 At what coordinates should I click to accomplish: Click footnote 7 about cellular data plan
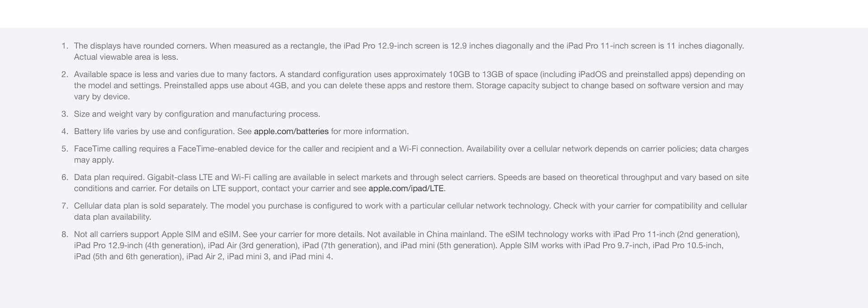tap(410, 211)
